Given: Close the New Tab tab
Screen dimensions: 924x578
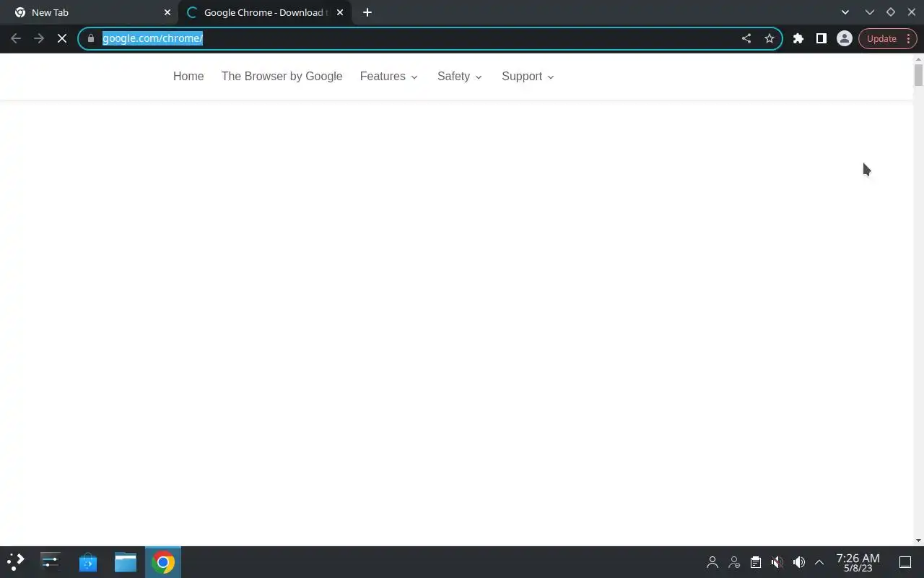Looking at the screenshot, I should tap(167, 12).
